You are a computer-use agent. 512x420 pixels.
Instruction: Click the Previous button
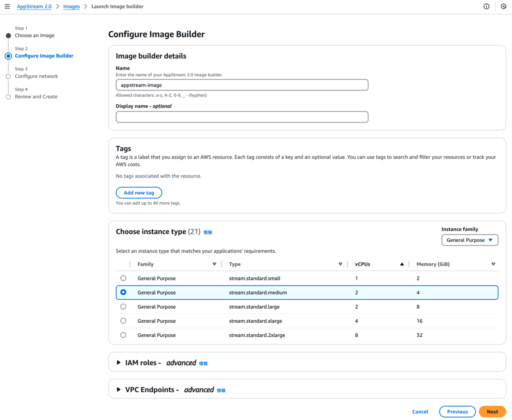pyautogui.click(x=457, y=412)
